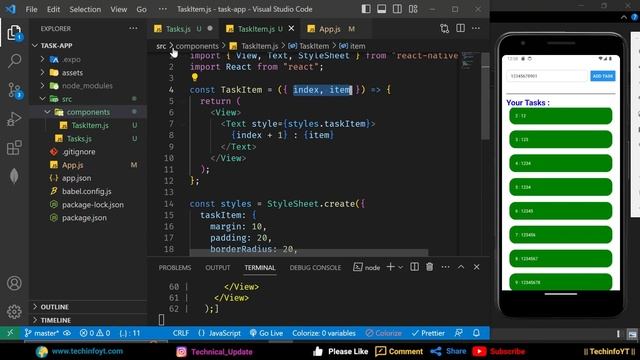Switch to the App.js editor tab
This screenshot has width=640, height=360.
331,29
